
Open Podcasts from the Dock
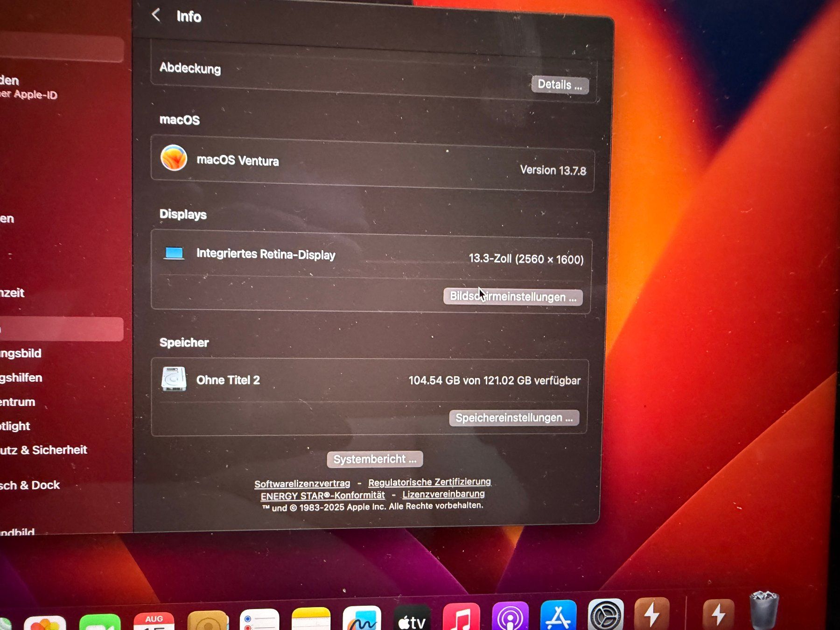tap(510, 616)
